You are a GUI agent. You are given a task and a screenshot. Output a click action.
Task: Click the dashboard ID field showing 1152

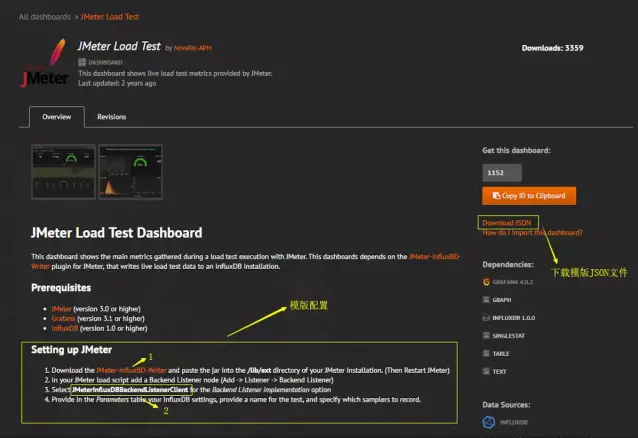click(x=502, y=173)
